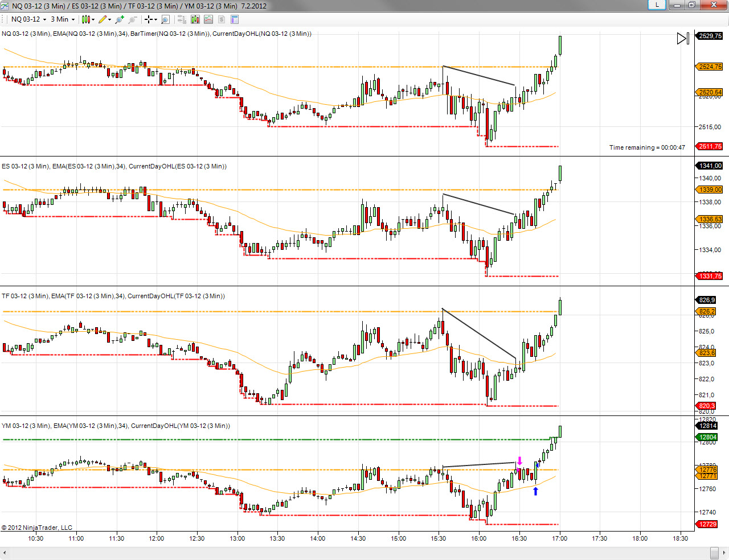This screenshot has height=560, width=729.
Task: Open the Strategies toolbar icon
Action: pyautogui.click(x=208, y=19)
